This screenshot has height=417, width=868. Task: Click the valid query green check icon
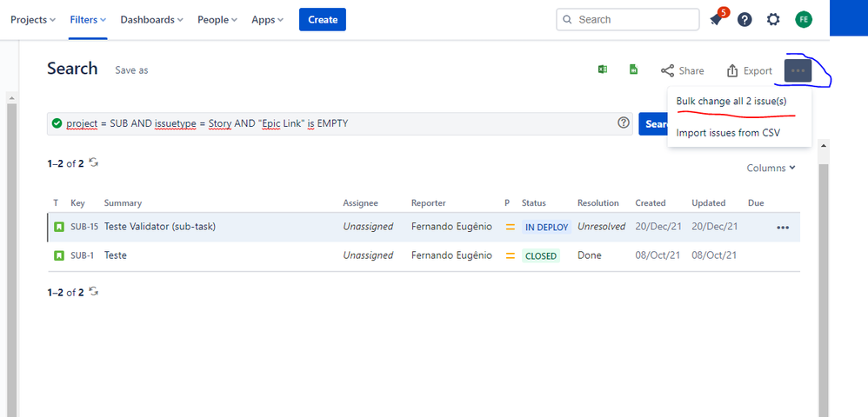click(x=57, y=123)
